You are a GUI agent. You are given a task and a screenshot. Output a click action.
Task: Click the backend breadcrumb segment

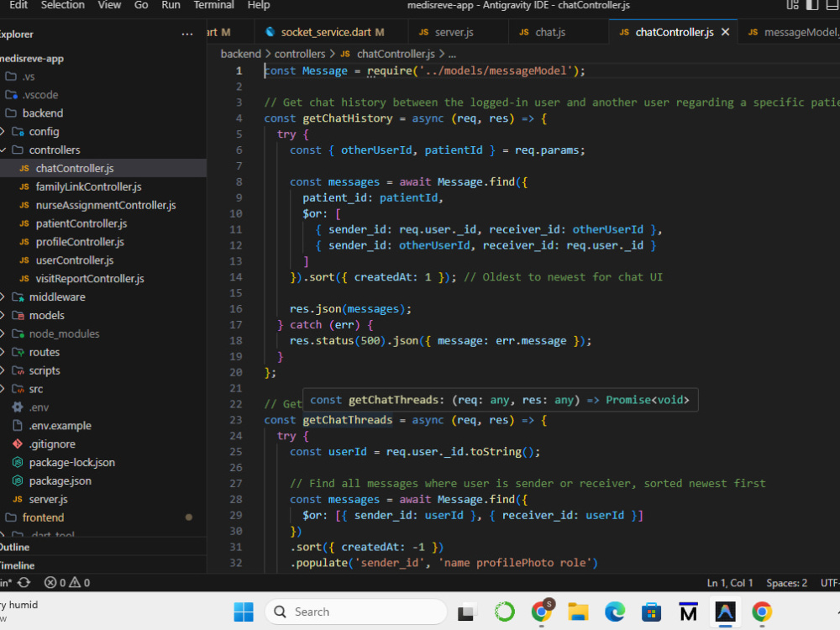click(240, 54)
